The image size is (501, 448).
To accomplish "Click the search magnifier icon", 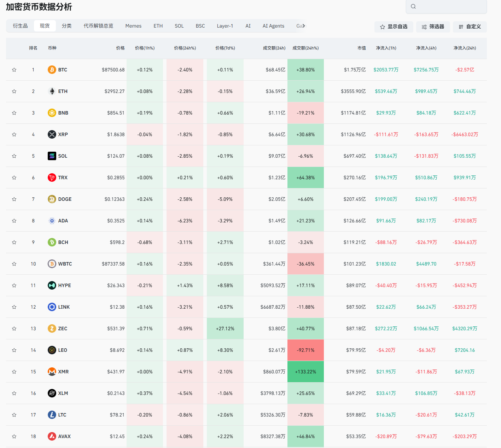I will click(413, 6).
